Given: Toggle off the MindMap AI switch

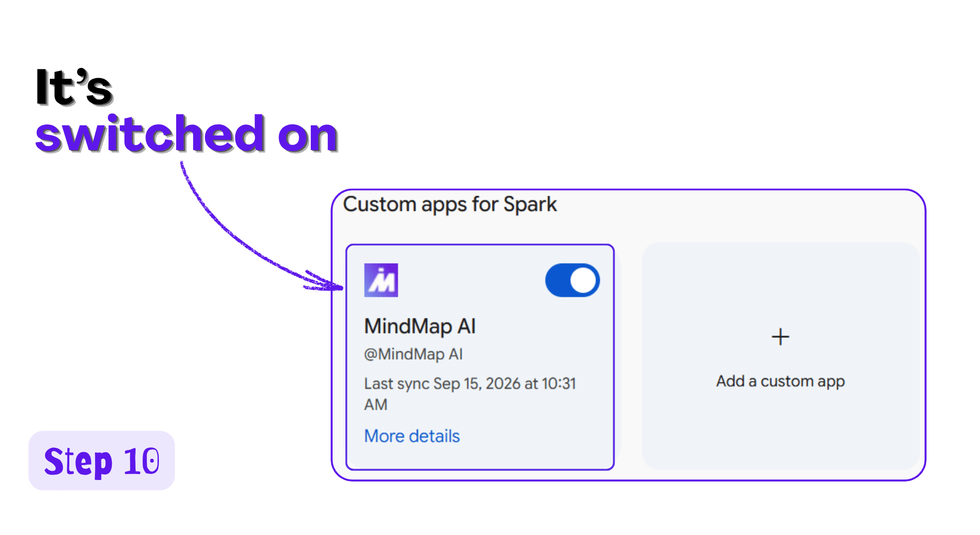Looking at the screenshot, I should pyautogui.click(x=572, y=280).
